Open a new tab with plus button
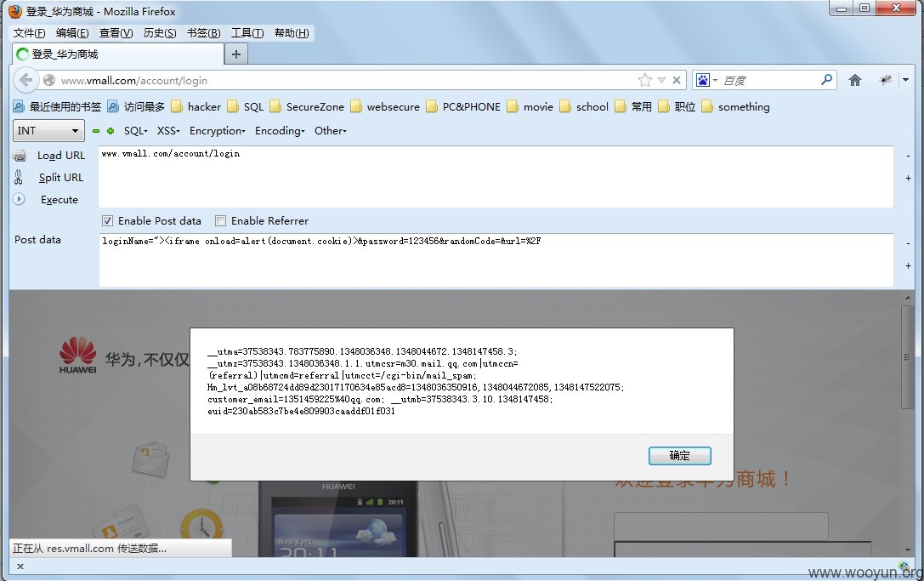This screenshot has height=581, width=924. (x=236, y=54)
